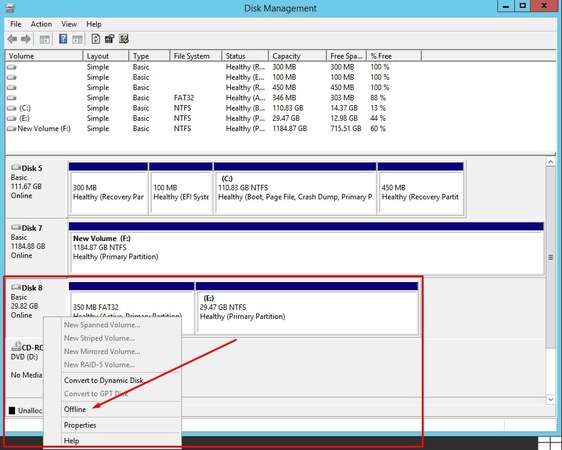Click the 715.51 GB free space cell
Screen dimensions: 562x450
point(346,129)
